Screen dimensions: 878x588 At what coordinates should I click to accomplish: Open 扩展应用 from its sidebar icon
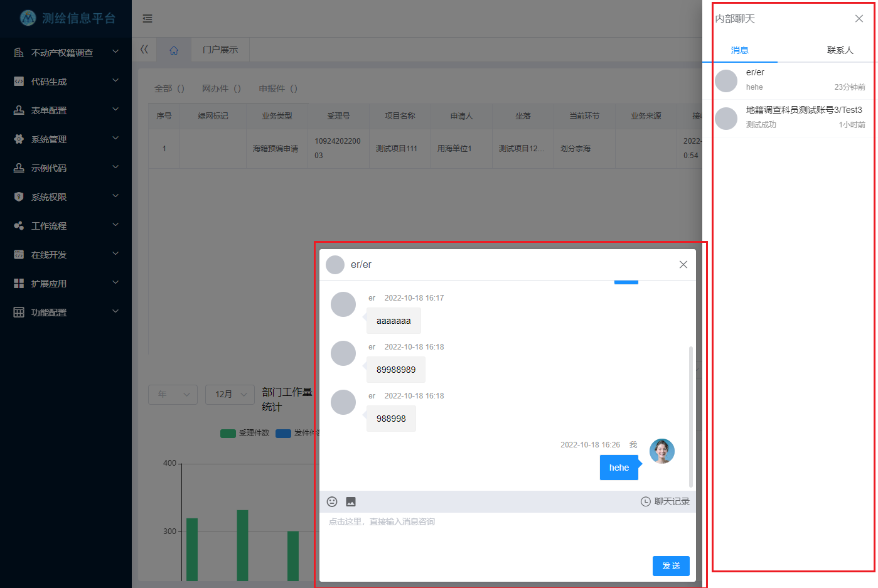pyautogui.click(x=18, y=283)
